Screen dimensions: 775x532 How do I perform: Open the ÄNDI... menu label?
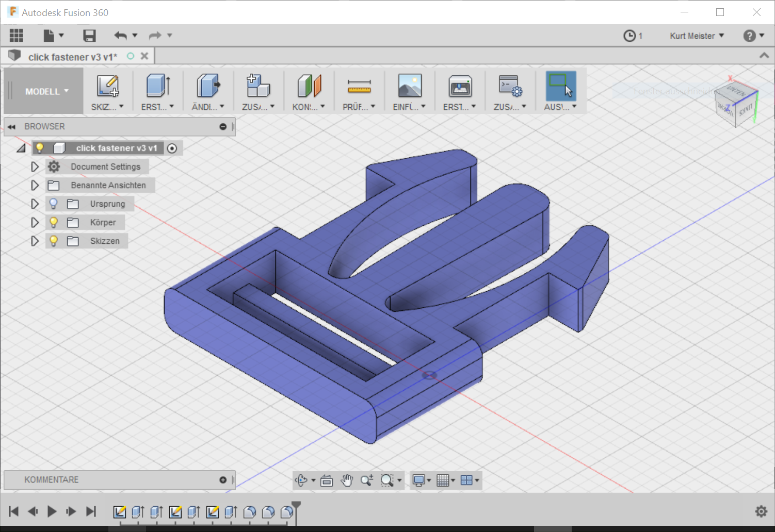tap(208, 107)
